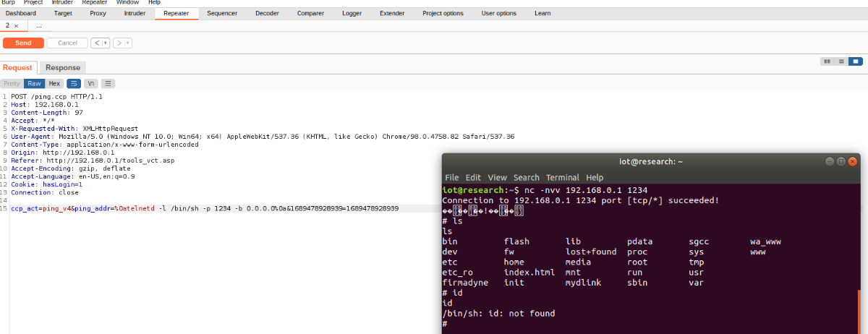This screenshot has width=868, height=334.
Task: Open the View menu in terminal window
Action: [497, 177]
